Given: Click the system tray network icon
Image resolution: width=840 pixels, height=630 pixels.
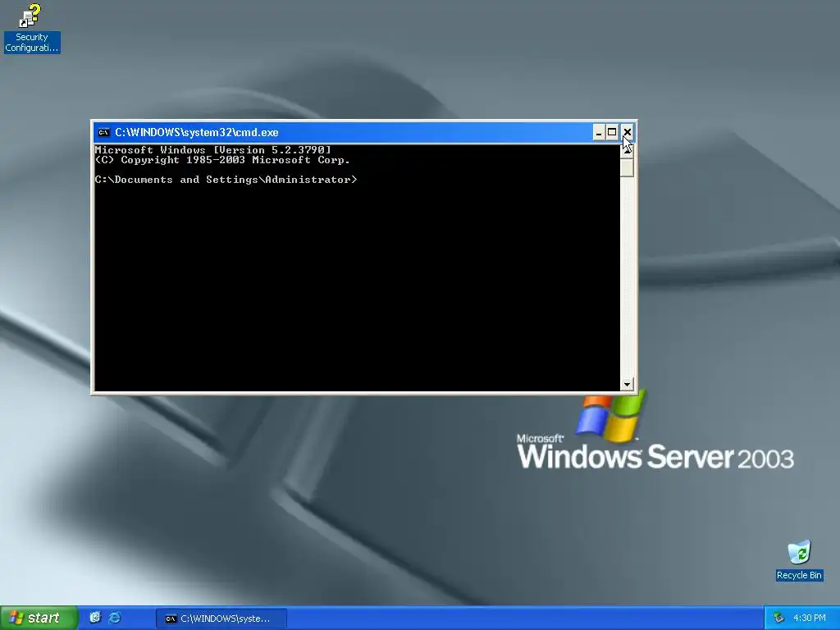Looking at the screenshot, I should click(778, 619).
